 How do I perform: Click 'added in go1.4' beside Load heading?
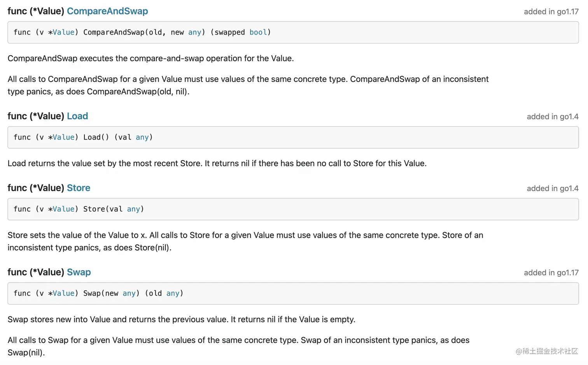(x=553, y=117)
